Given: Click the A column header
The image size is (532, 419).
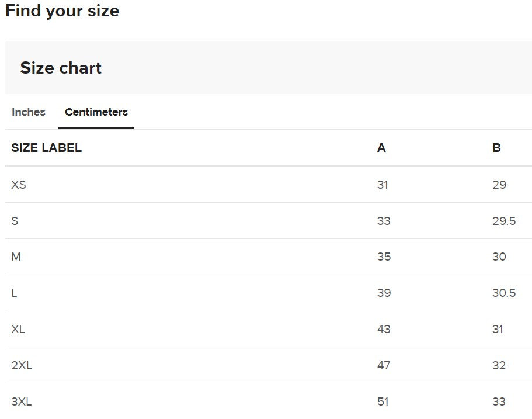Looking at the screenshot, I should coord(381,148).
